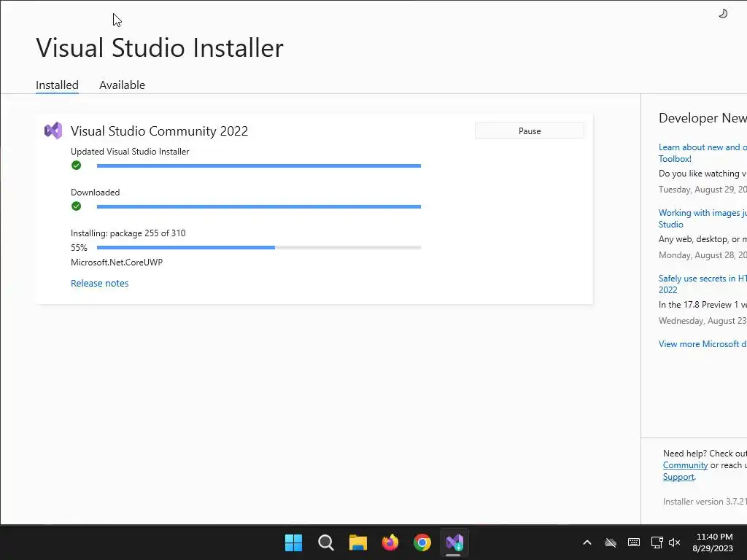
Task: Click 'Tuesday, August 29' news date
Action: (703, 190)
